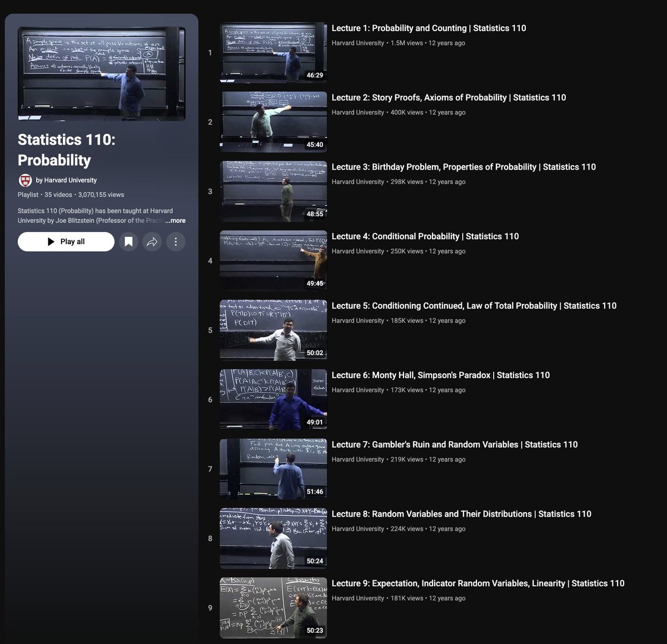The height and width of the screenshot is (644, 667).
Task: Click title Lecture 9: Expectation, Indicator Random Variables
Action: pos(478,583)
